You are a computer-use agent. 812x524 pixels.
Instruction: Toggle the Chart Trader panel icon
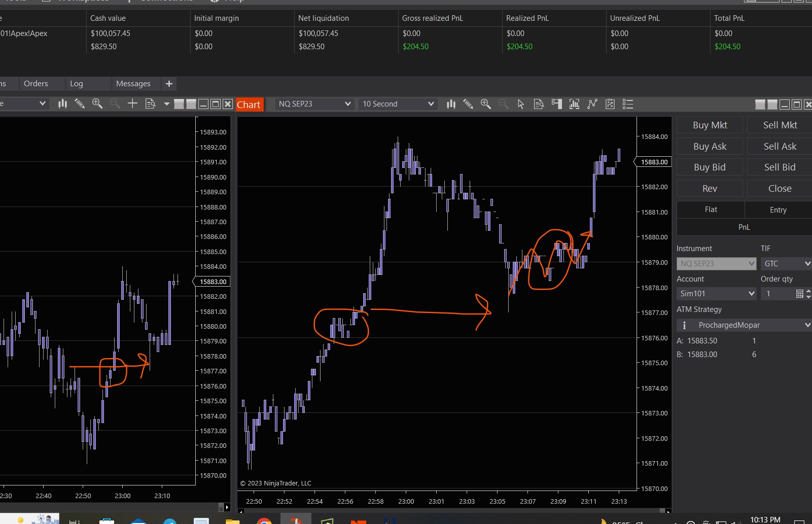[x=556, y=104]
